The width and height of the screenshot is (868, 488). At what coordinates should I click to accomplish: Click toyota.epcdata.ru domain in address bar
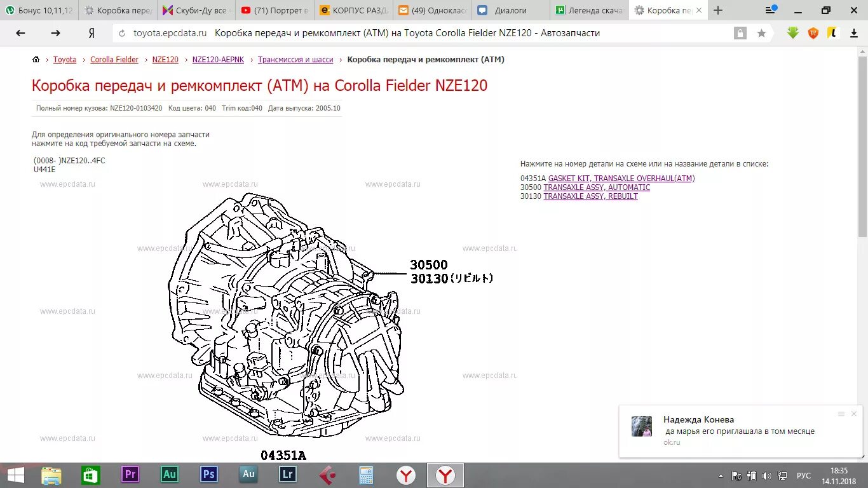170,33
